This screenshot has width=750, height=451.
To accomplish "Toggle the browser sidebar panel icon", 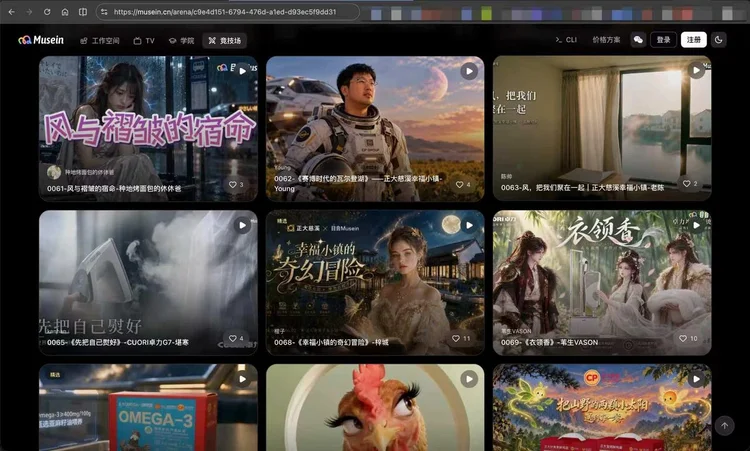I will [x=83, y=12].
